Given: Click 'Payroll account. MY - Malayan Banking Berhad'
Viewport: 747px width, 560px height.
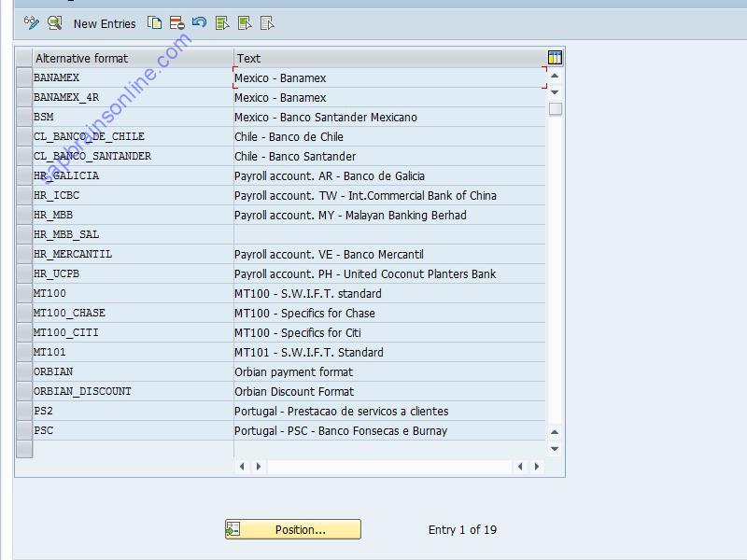Looking at the screenshot, I should (x=351, y=216).
